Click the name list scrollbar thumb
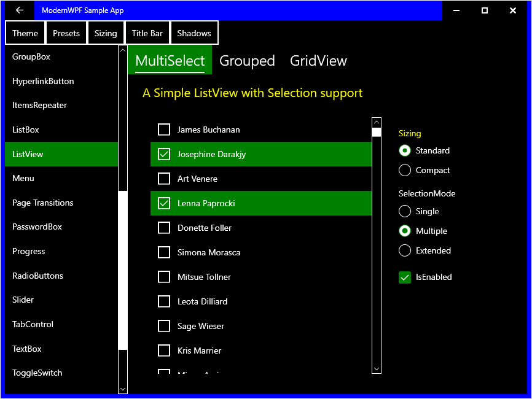This screenshot has width=532, height=399. click(x=377, y=132)
